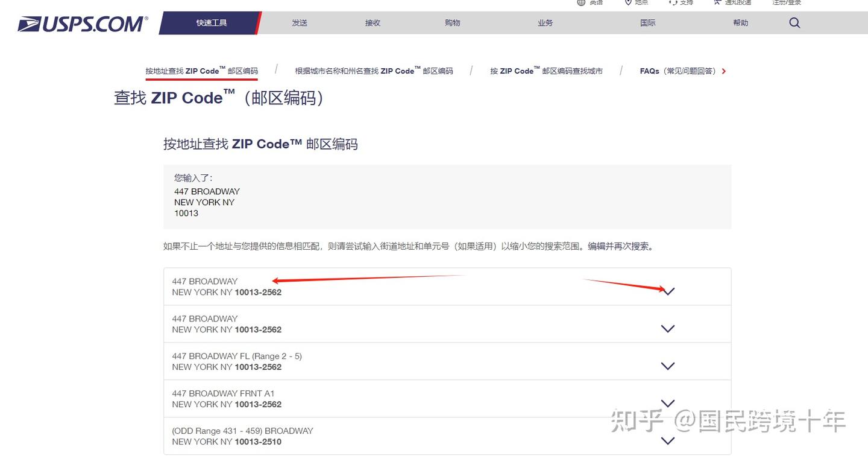Open the 帮助 menu
The height and width of the screenshot is (456, 868).
(x=741, y=23)
